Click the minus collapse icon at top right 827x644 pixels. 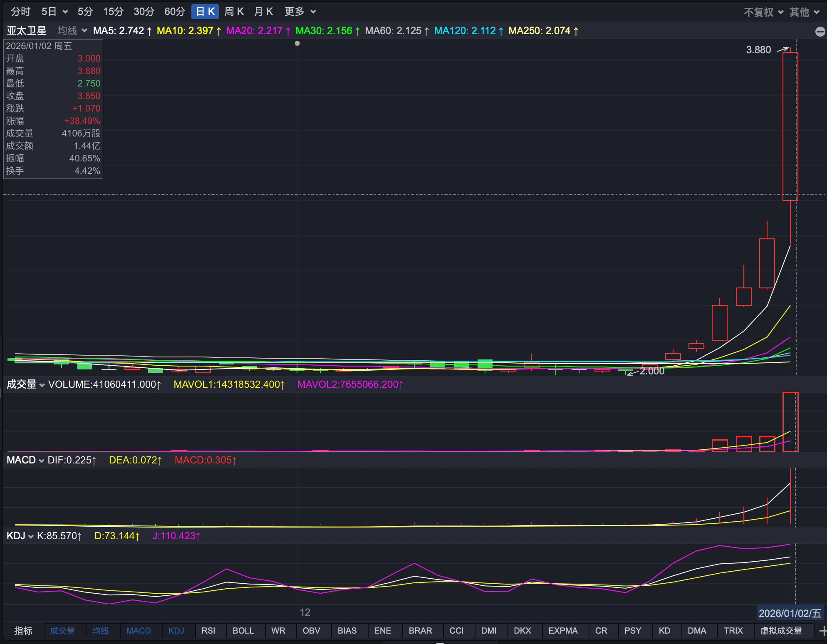point(820,32)
